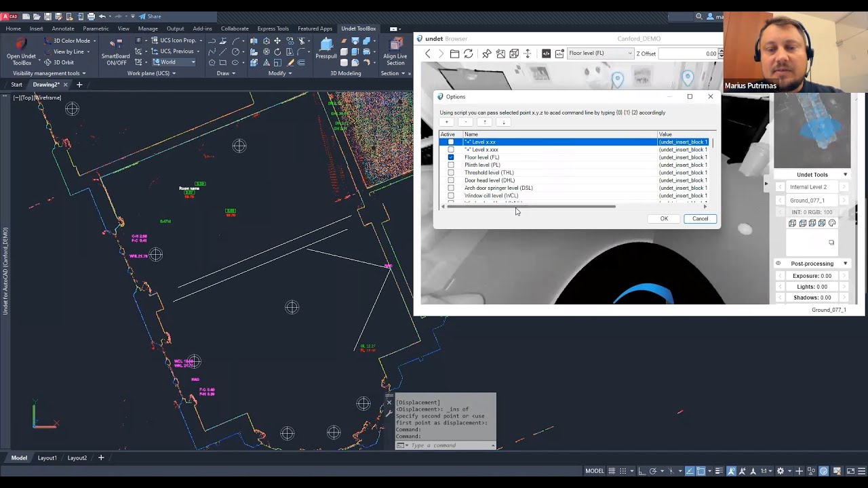Enable the Door head level (DHL) checkbox

point(451,180)
